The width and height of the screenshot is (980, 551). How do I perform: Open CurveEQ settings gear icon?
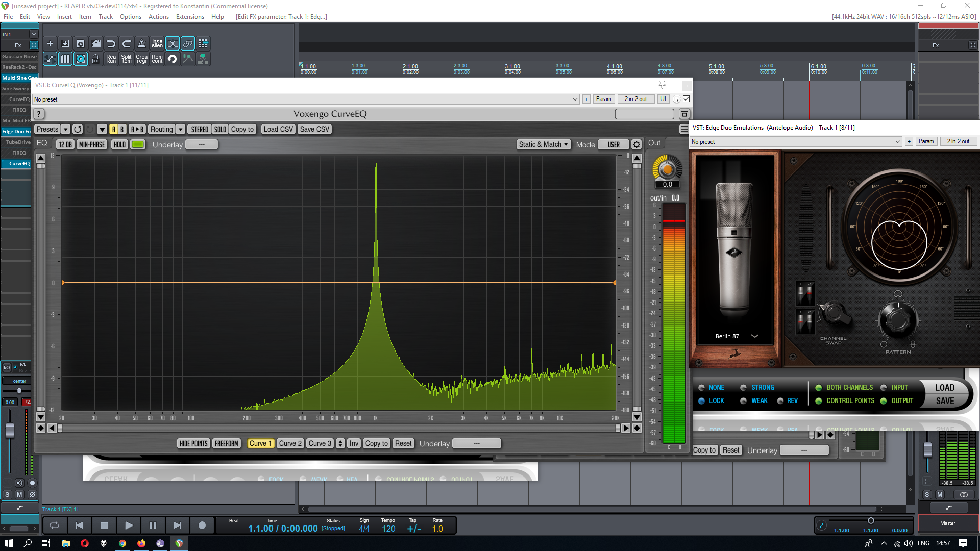click(x=636, y=145)
